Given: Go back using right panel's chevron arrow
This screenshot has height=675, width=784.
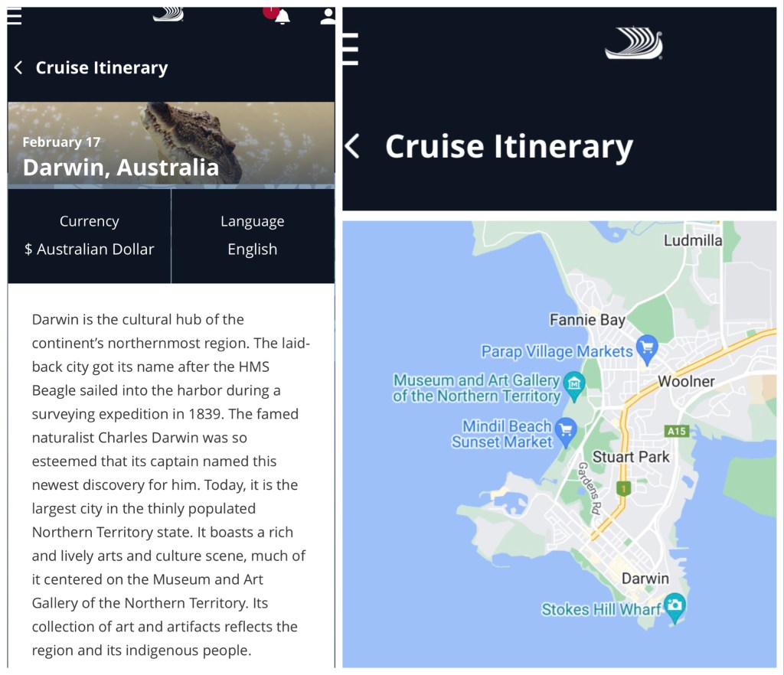Looking at the screenshot, I should point(352,146).
